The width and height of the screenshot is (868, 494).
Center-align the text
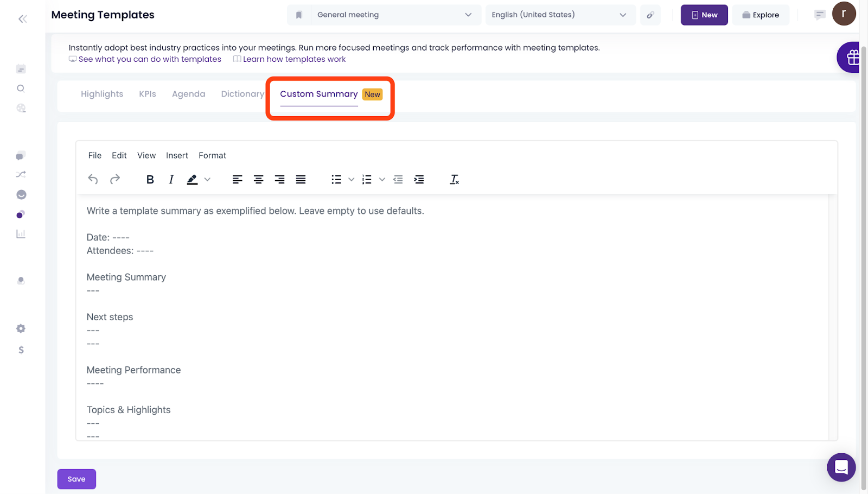[258, 180]
